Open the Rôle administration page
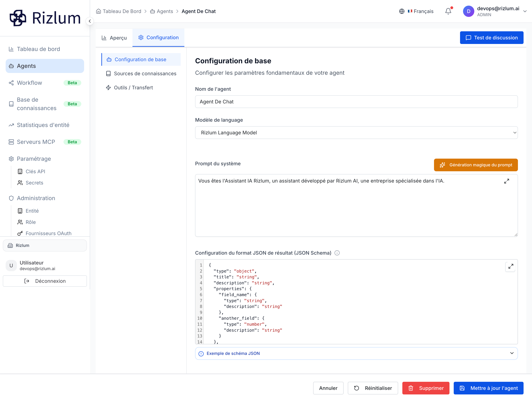 [31, 222]
